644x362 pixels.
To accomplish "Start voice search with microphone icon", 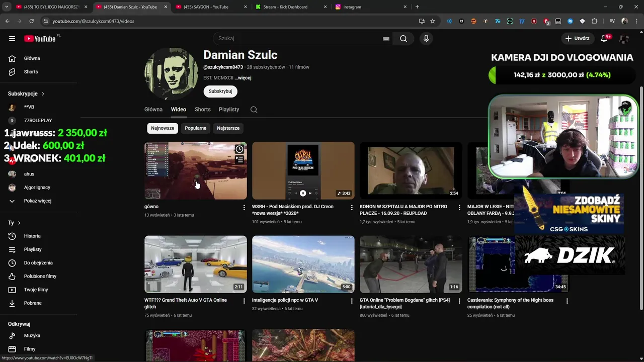I will click(x=426, y=39).
